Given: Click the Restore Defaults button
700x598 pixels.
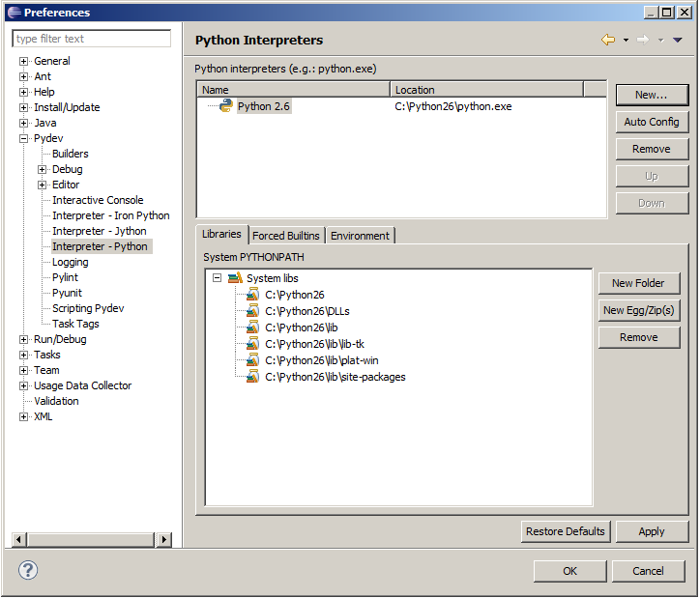Looking at the screenshot, I should point(566,531).
